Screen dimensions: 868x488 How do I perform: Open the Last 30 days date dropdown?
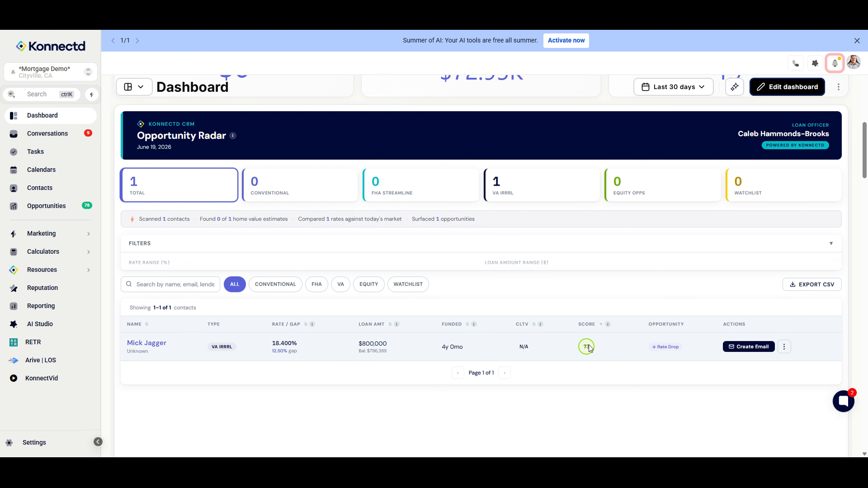click(x=673, y=87)
